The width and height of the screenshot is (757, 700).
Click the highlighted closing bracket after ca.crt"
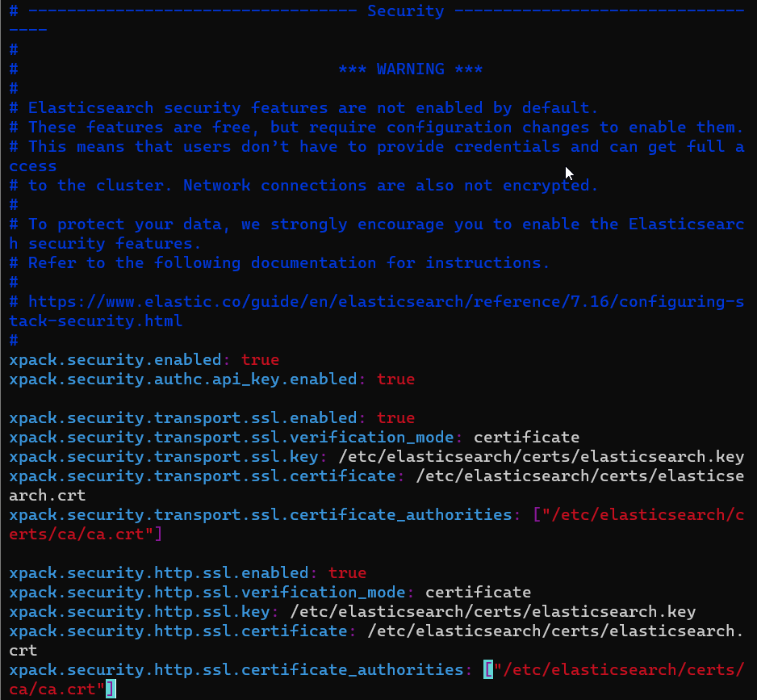coord(111,690)
